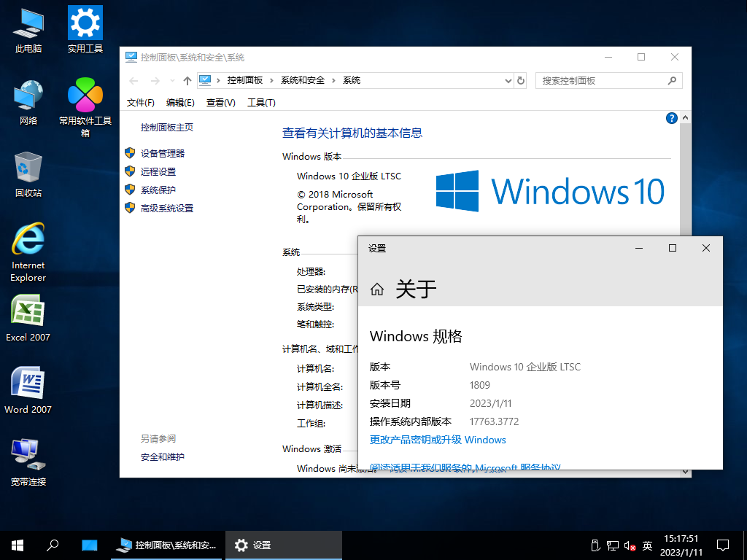The width and height of the screenshot is (747, 560).
Task: Click the 工作组: label
Action: [x=311, y=424]
